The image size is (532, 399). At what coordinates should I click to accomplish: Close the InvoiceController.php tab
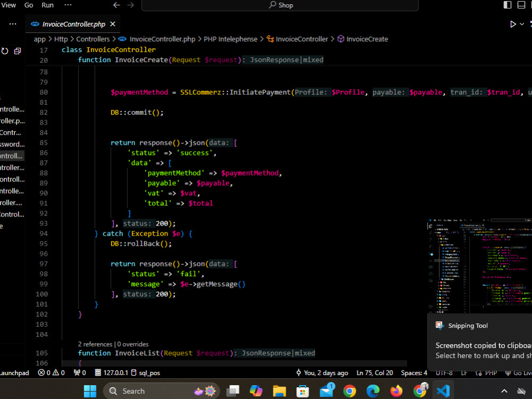[x=113, y=24]
